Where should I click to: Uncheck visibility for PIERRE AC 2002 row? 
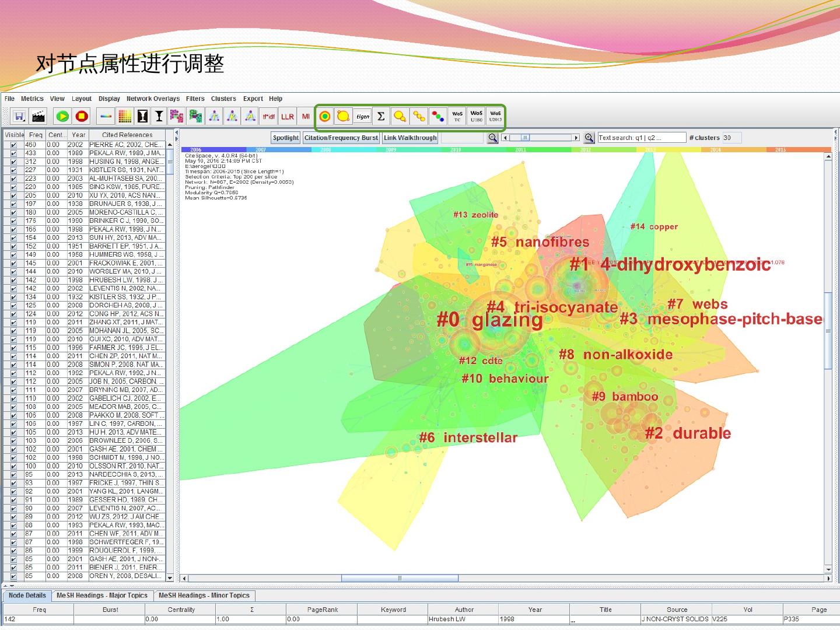pyautogui.click(x=13, y=145)
